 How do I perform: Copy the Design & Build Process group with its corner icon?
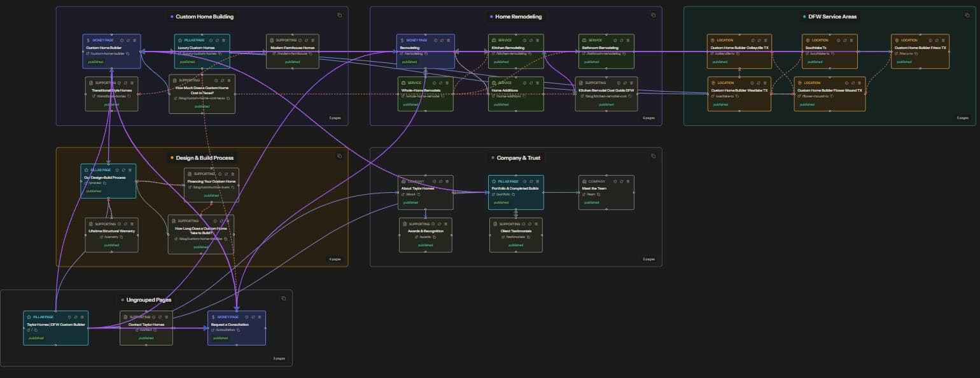(340, 156)
